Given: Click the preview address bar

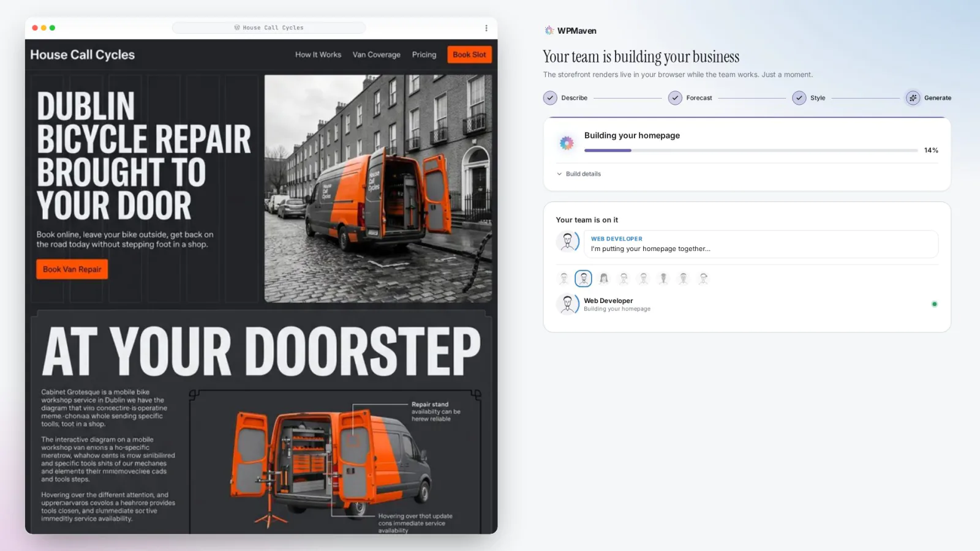Looking at the screenshot, I should pyautogui.click(x=269, y=28).
